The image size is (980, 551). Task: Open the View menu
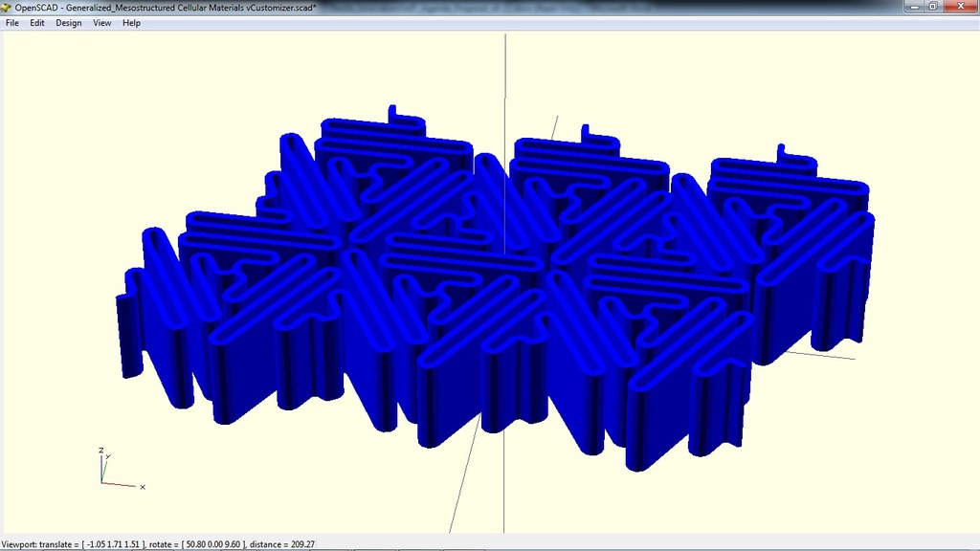[x=101, y=23]
